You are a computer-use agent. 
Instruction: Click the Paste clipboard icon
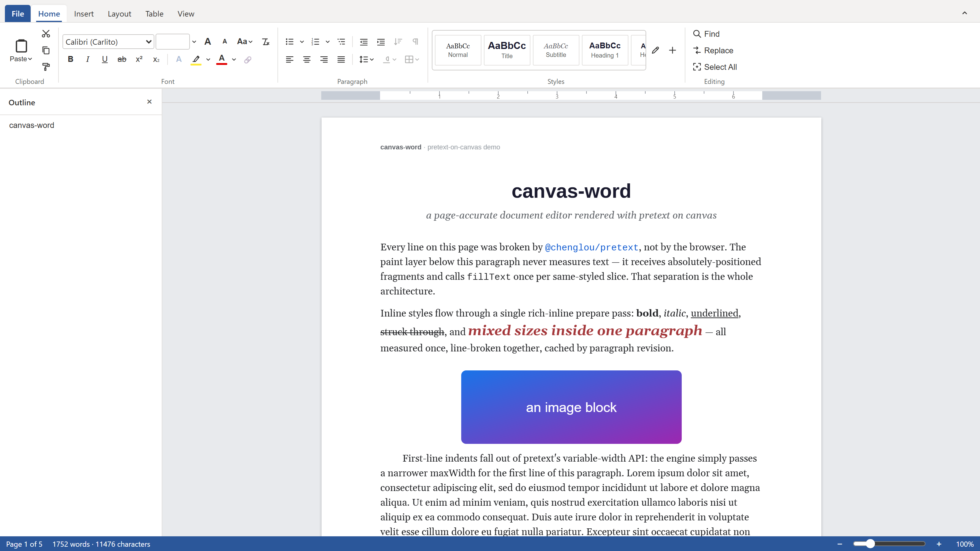(21, 46)
